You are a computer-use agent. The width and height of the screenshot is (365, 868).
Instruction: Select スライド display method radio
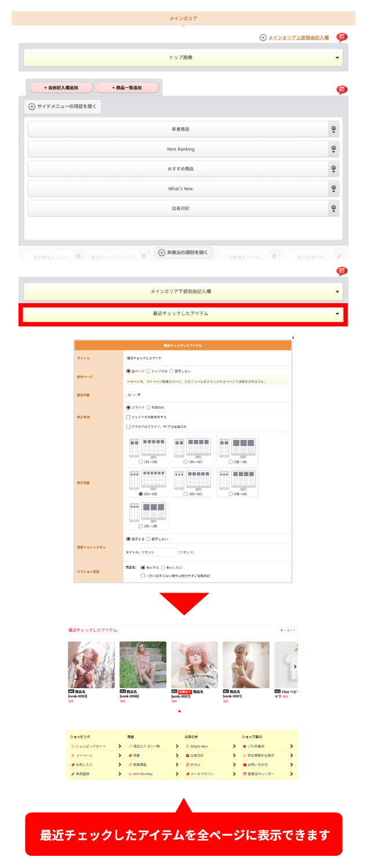coord(129,407)
